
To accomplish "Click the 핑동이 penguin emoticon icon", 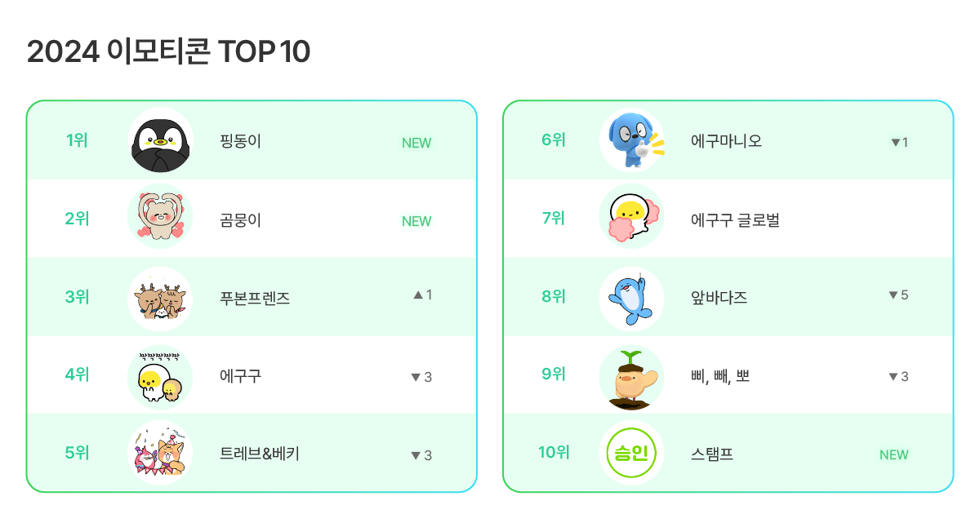I will pyautogui.click(x=160, y=141).
